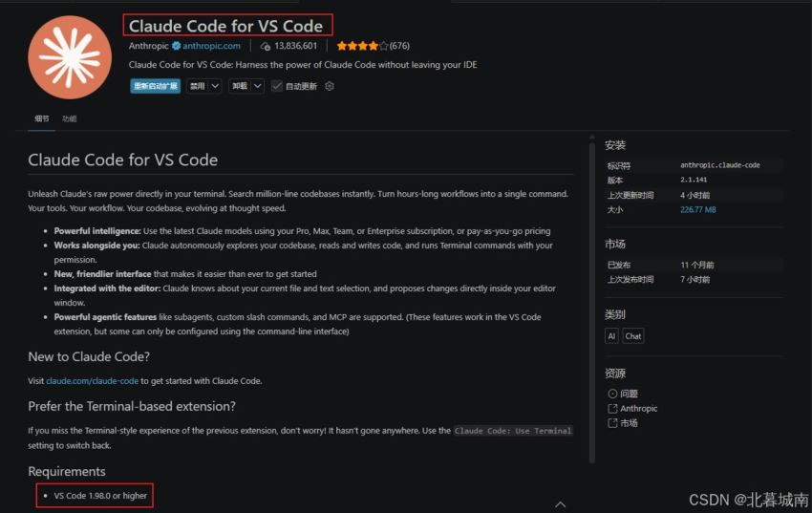
Task: Click the (676) ratings count
Action: tap(399, 46)
